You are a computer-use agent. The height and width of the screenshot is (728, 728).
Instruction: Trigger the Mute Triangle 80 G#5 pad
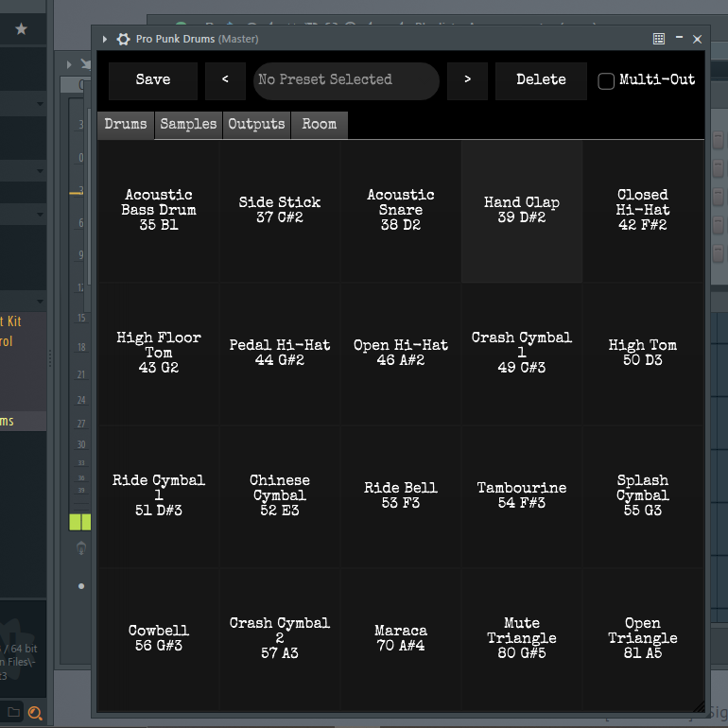522,638
